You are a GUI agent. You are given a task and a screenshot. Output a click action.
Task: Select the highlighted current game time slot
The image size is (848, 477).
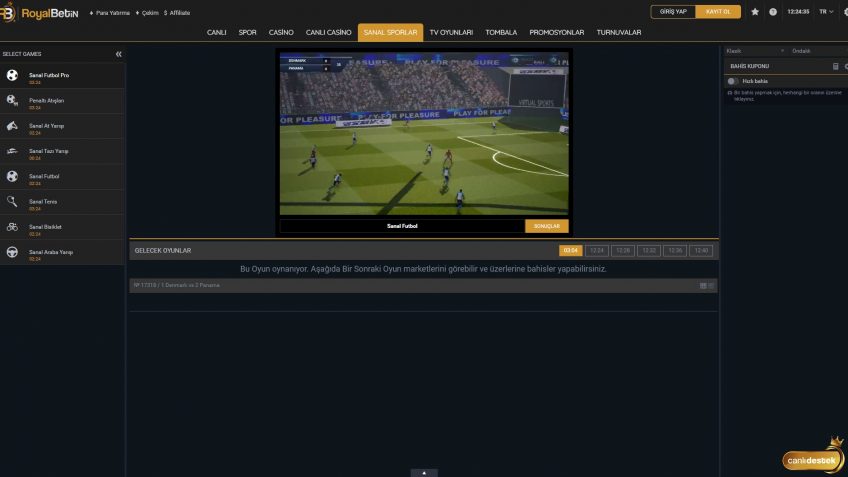[571, 250]
